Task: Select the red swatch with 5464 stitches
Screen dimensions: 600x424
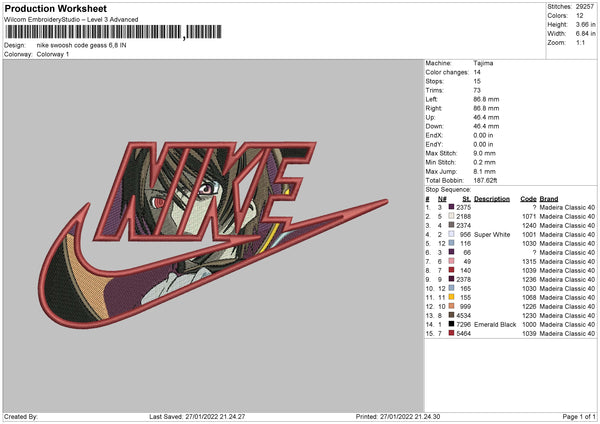Action: pos(452,333)
